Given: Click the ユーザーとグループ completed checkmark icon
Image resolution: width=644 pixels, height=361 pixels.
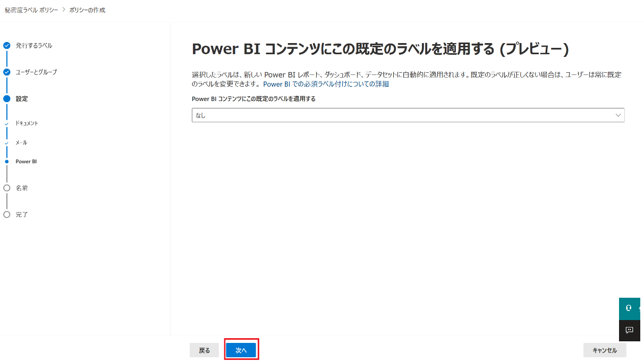Looking at the screenshot, I should (7, 72).
